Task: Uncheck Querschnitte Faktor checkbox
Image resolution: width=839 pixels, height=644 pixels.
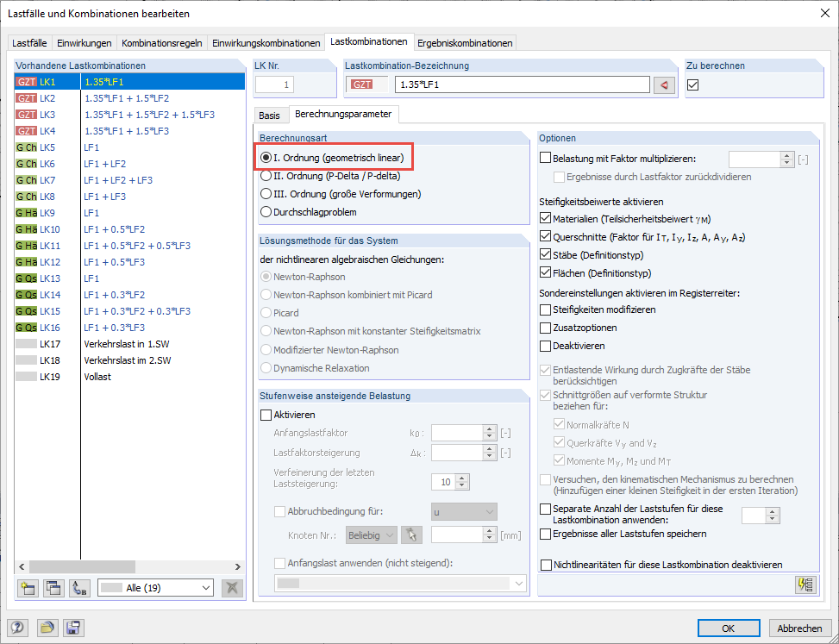Action: [545, 236]
